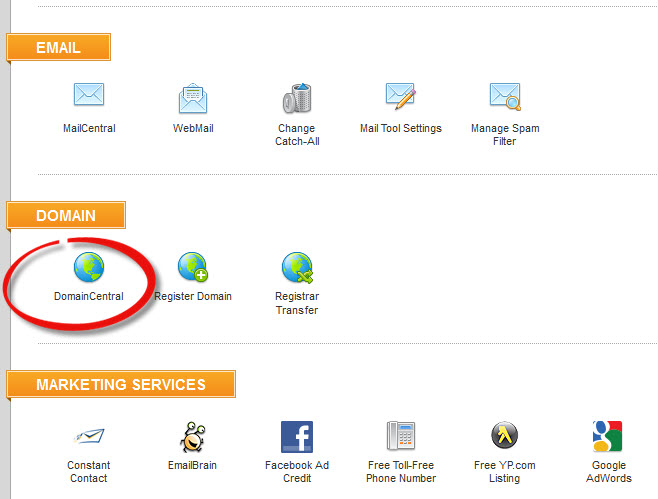This screenshot has height=499, width=658.
Task: Click the "Google AdWords" text label
Action: pyautogui.click(x=608, y=472)
